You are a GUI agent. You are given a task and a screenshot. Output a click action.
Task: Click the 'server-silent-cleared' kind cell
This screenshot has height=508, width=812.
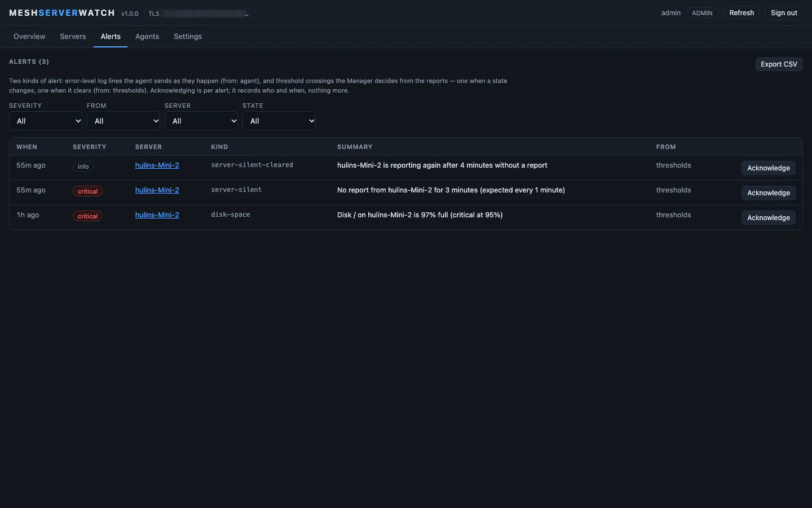[252, 165]
